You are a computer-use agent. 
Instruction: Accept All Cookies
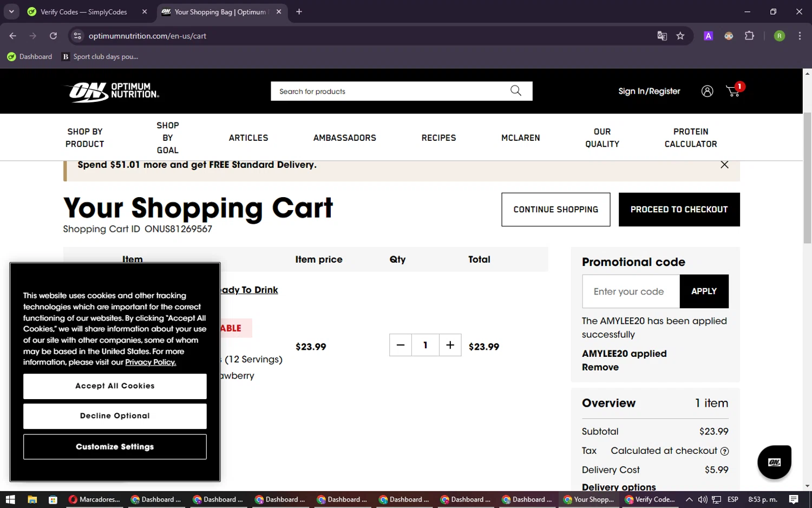(115, 386)
